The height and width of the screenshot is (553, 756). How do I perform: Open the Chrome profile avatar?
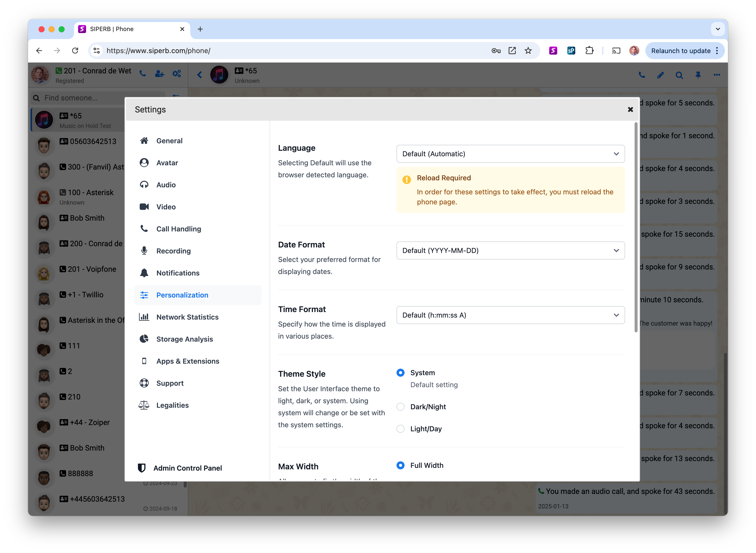pos(634,51)
